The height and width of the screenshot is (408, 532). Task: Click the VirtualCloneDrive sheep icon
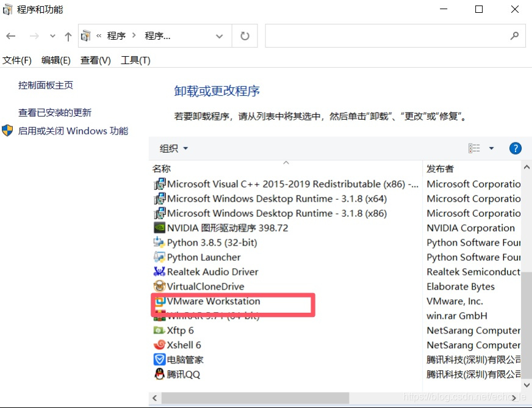(x=159, y=286)
